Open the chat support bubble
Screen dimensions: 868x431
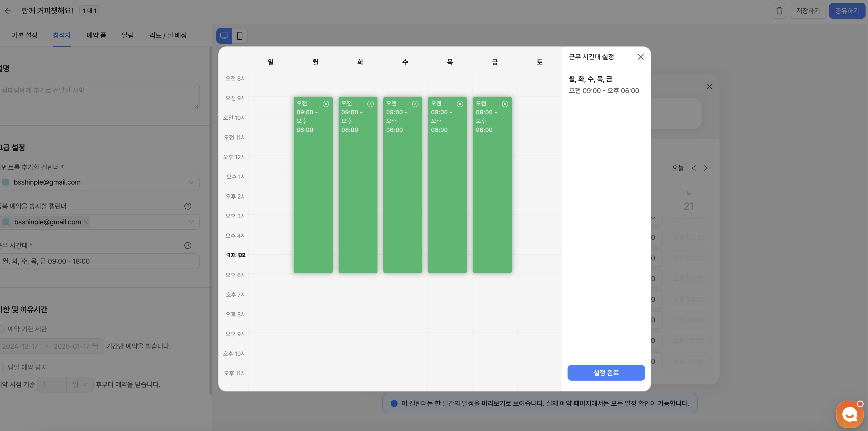(x=849, y=414)
